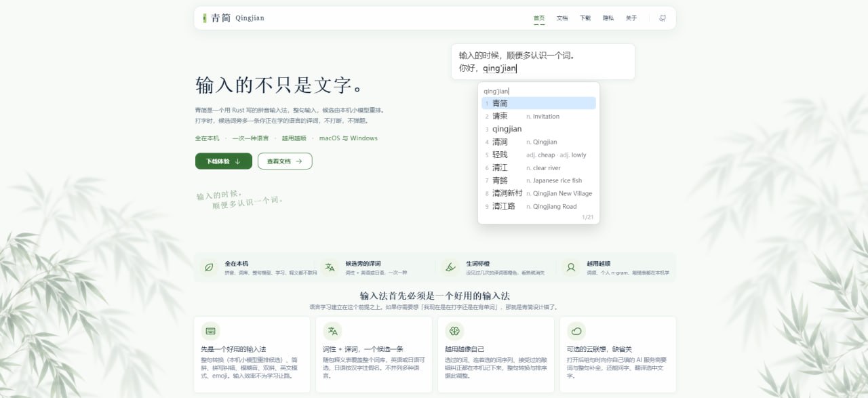Select candidate 青简 in the IME list
Viewport: 868px width, 398px height.
pyautogui.click(x=538, y=103)
